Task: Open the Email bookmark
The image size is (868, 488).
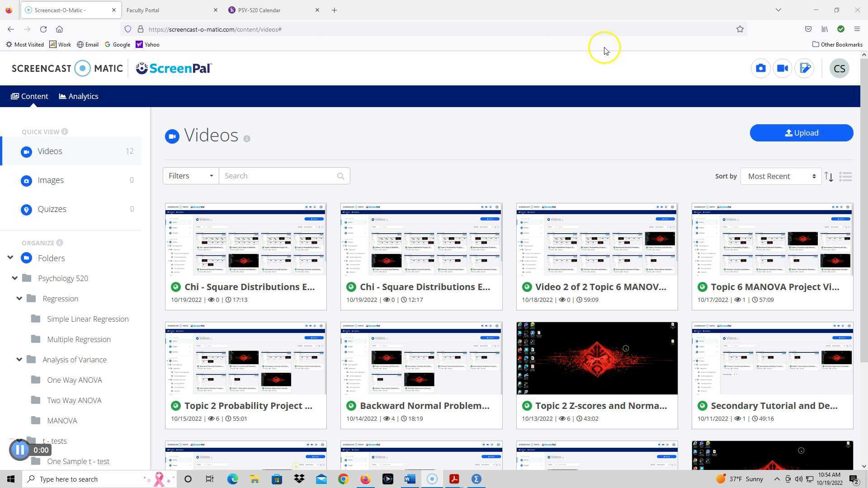Action: [88, 45]
